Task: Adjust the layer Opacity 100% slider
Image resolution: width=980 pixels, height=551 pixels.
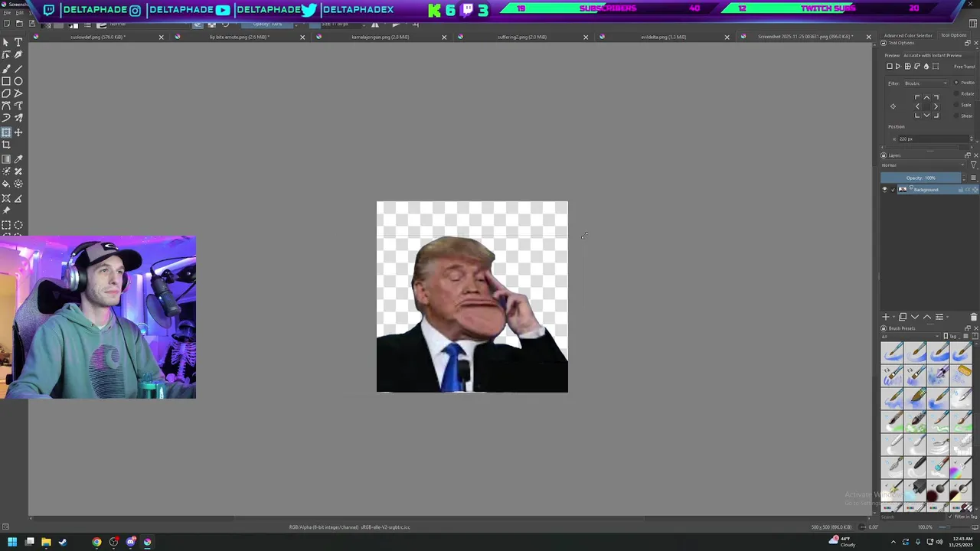Action: (x=921, y=178)
